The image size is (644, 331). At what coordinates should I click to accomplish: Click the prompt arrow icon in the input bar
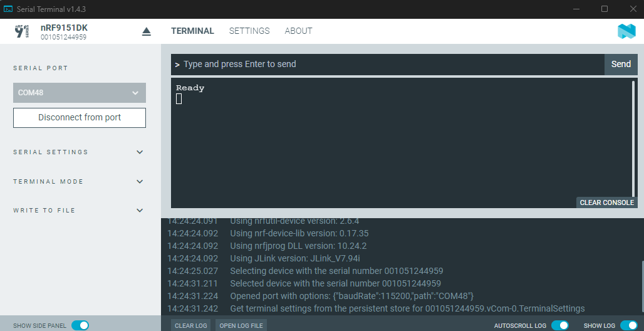177,65
